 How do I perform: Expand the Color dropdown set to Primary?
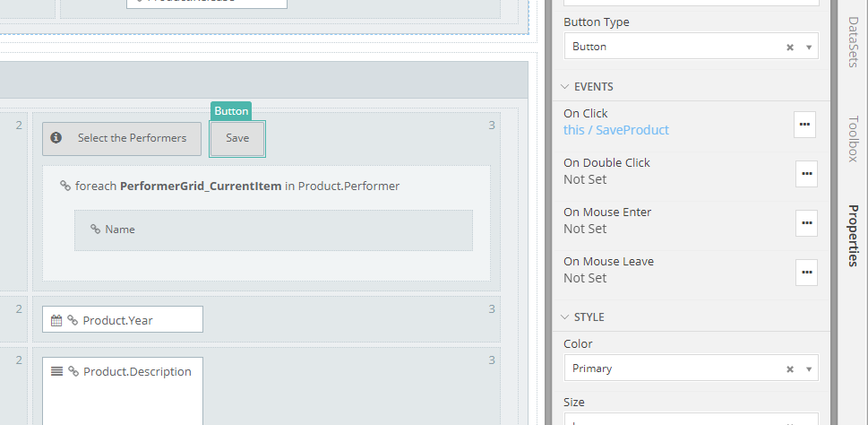click(809, 369)
